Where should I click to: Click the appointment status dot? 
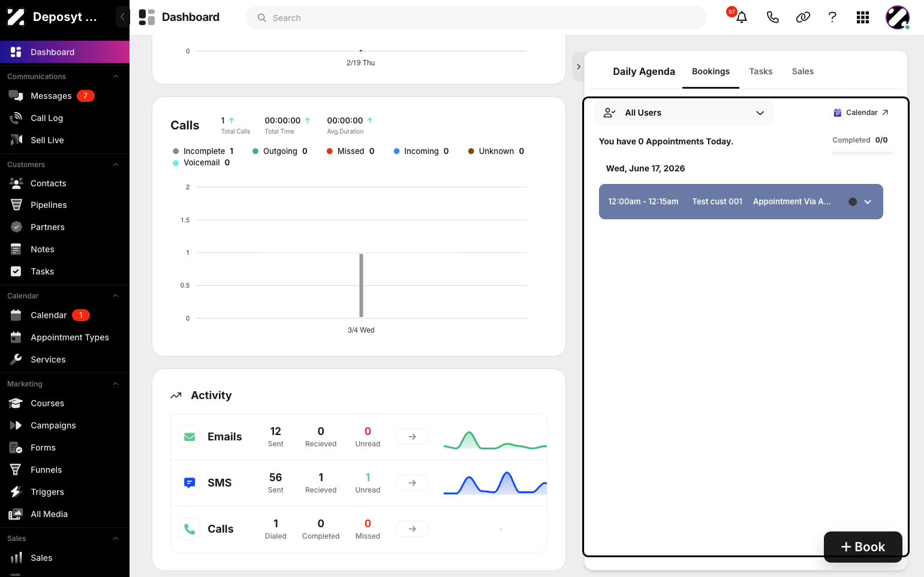coord(853,202)
